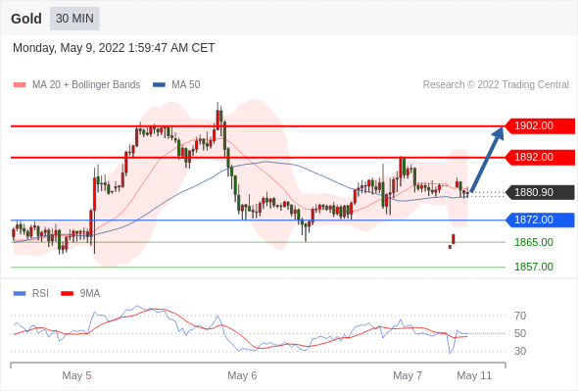Click the RSI 30 level label
The height and width of the screenshot is (392, 578).
click(520, 351)
